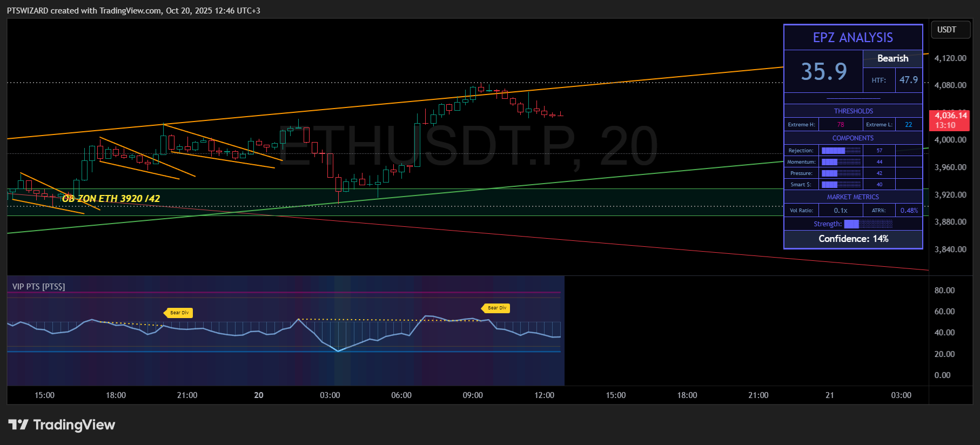Select the Extreme H value 78
The width and height of the screenshot is (980, 445).
(841, 125)
